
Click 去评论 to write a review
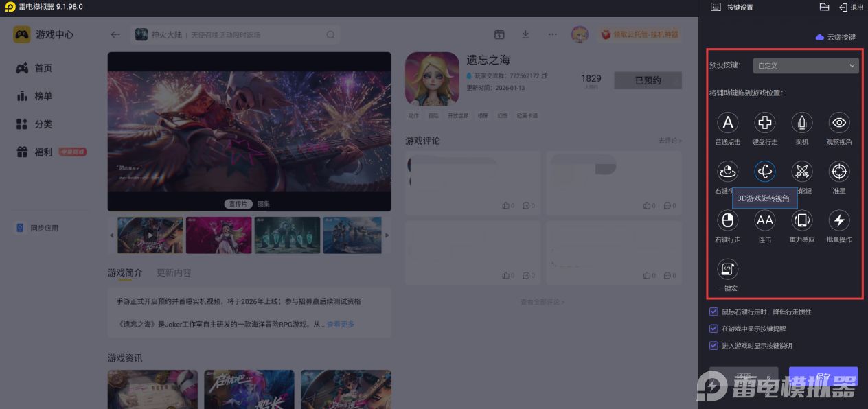coord(670,141)
